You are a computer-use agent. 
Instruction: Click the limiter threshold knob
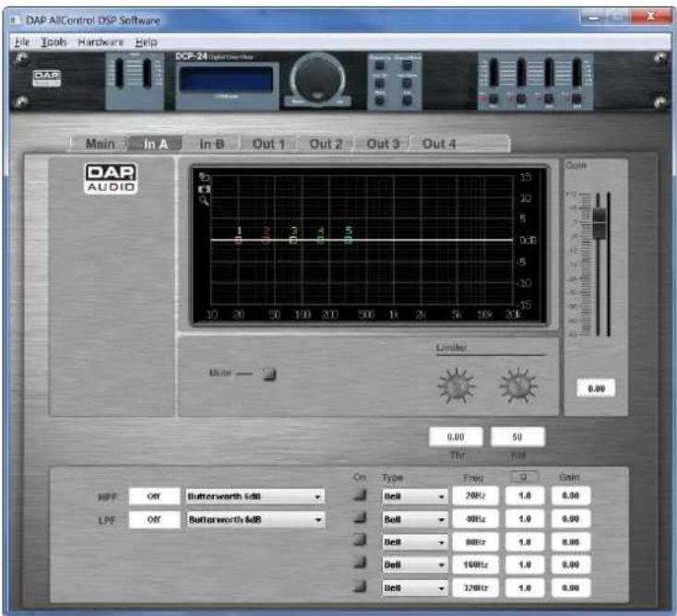pyautogui.click(x=457, y=385)
